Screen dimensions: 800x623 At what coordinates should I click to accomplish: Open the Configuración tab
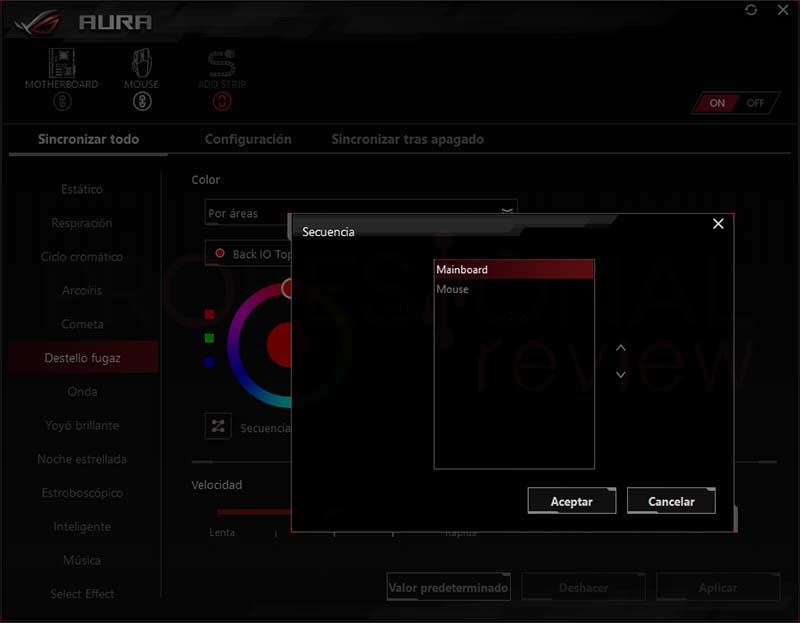[248, 139]
